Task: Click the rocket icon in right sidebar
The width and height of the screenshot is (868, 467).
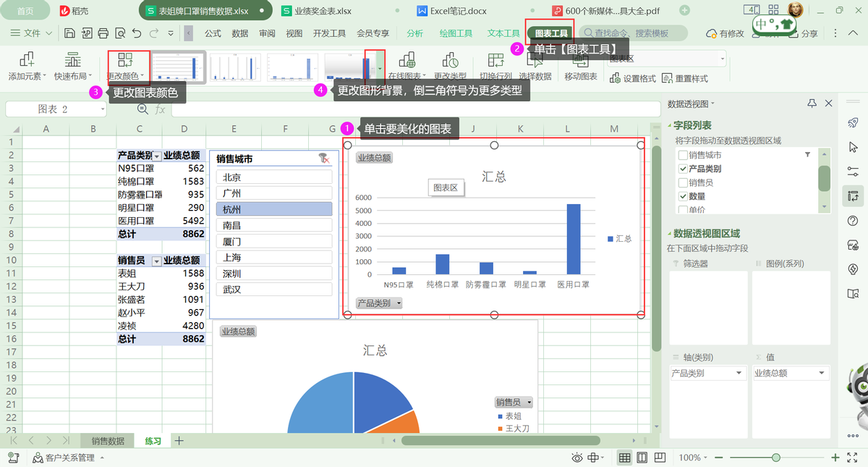Action: [853, 122]
